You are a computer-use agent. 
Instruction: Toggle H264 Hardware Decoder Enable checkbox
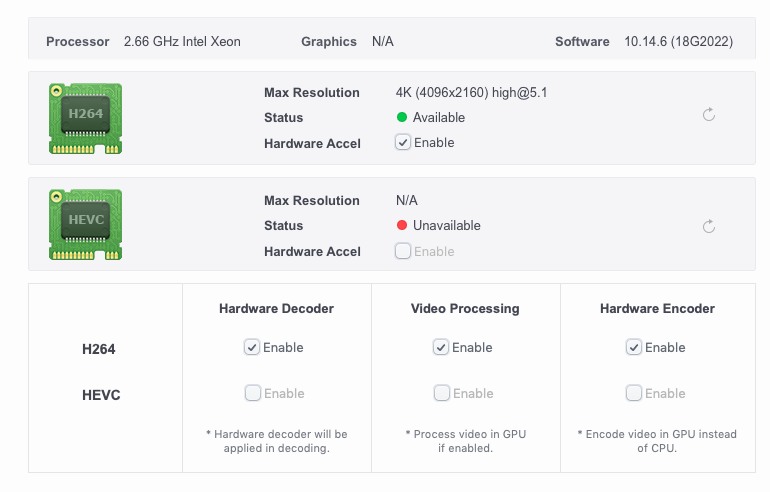pos(252,347)
